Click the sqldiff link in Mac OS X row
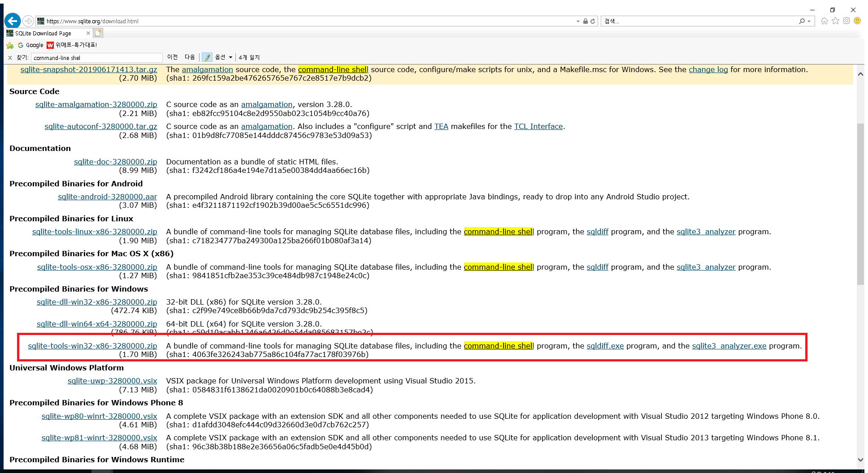This screenshot has height=473, width=868. point(598,267)
